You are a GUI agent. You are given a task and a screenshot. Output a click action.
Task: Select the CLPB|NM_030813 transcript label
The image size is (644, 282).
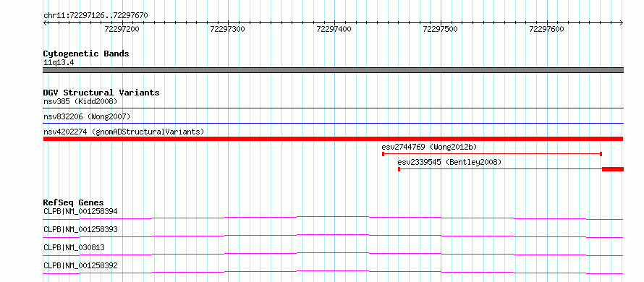click(74, 247)
